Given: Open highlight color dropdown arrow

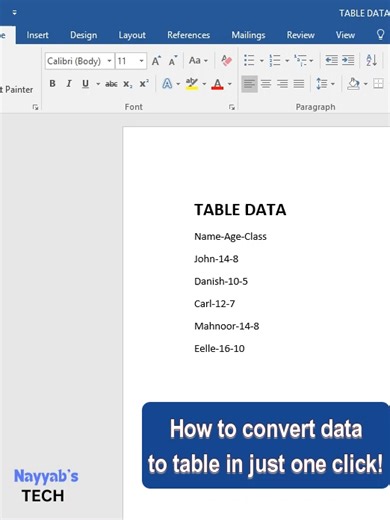Looking at the screenshot, I should (x=204, y=84).
